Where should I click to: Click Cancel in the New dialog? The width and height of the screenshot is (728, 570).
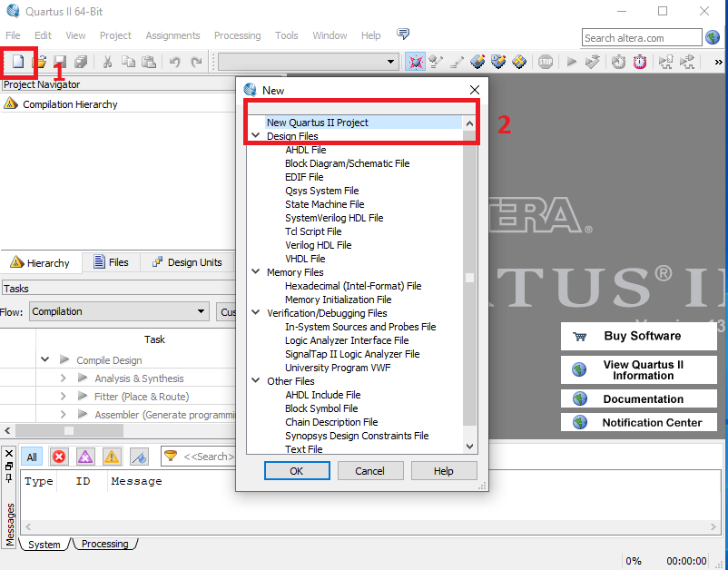pos(370,471)
